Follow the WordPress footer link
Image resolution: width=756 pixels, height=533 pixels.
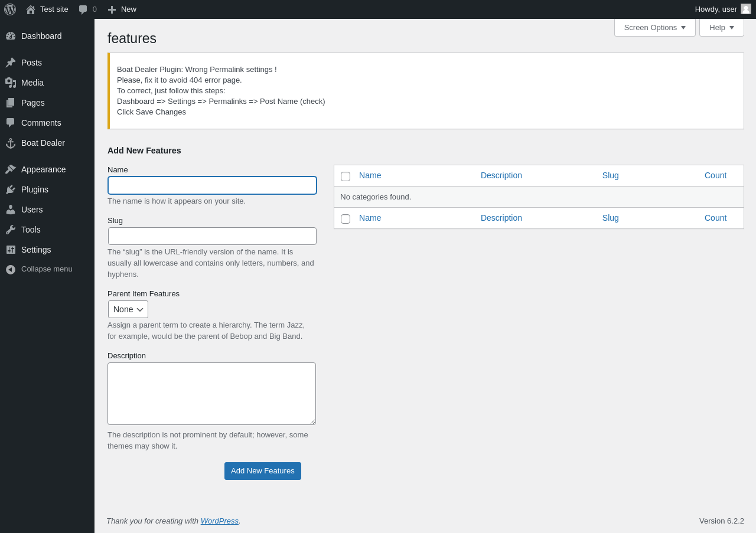(220, 521)
